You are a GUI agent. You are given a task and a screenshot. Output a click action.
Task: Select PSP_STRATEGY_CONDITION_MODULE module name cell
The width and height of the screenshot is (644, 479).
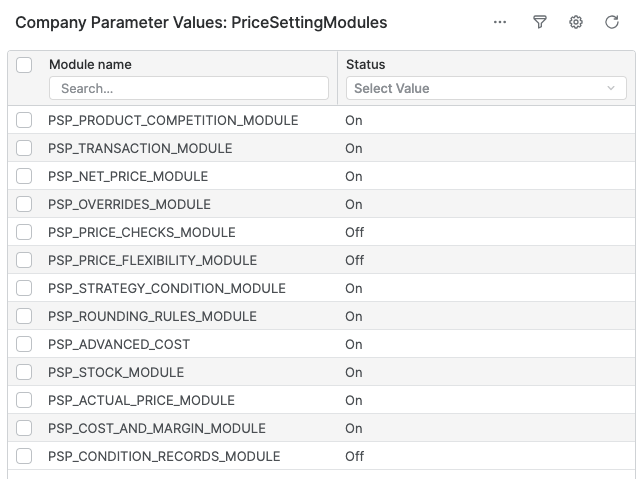pyautogui.click(x=167, y=288)
